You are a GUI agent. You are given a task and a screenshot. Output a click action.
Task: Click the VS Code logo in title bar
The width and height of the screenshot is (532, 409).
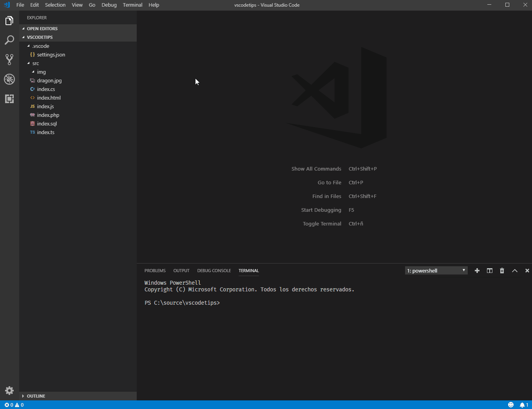[7, 5]
